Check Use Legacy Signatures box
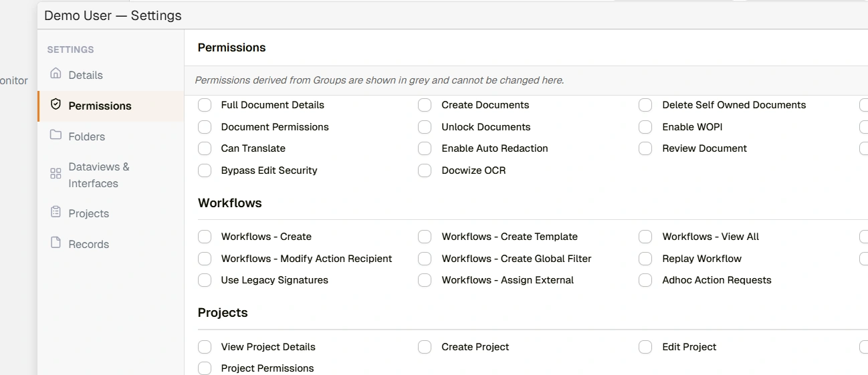 (205, 280)
